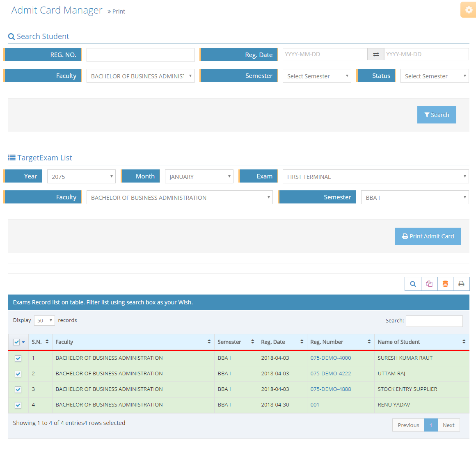The image size is (476, 450).
Task: Click the Admit Card Manager title
Action: coord(57,10)
